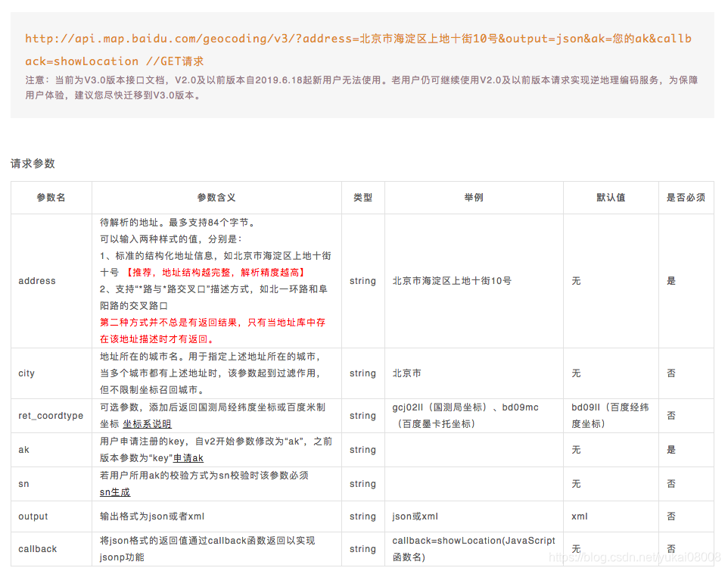Click 待解析的地址 description text
The width and height of the screenshot is (728, 571).
coord(178,223)
